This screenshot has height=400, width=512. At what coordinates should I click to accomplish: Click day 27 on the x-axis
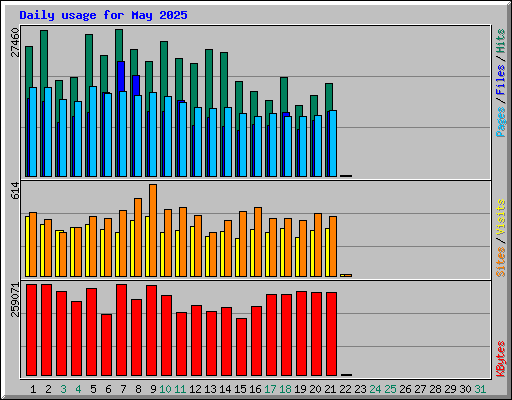point(420,389)
